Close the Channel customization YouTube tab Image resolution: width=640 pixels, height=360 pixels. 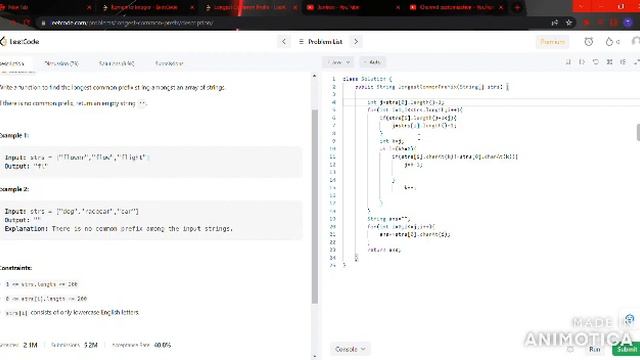501,7
